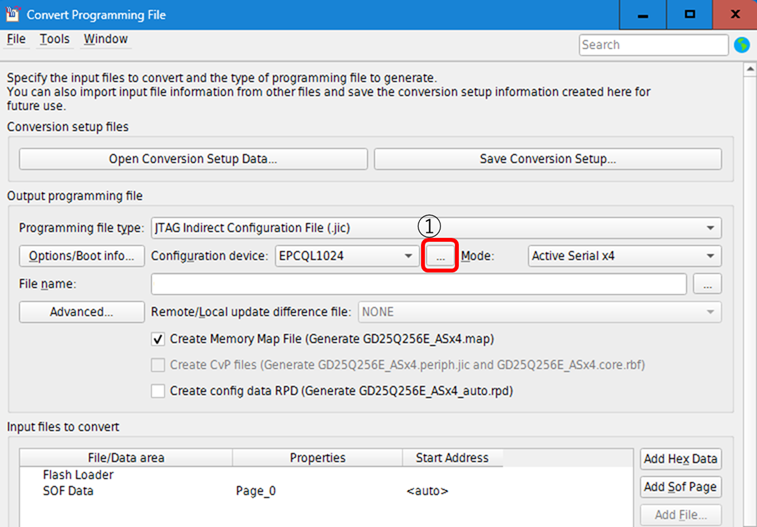Open Options/Boot info dialog
This screenshot has width=757, height=527.
click(82, 256)
